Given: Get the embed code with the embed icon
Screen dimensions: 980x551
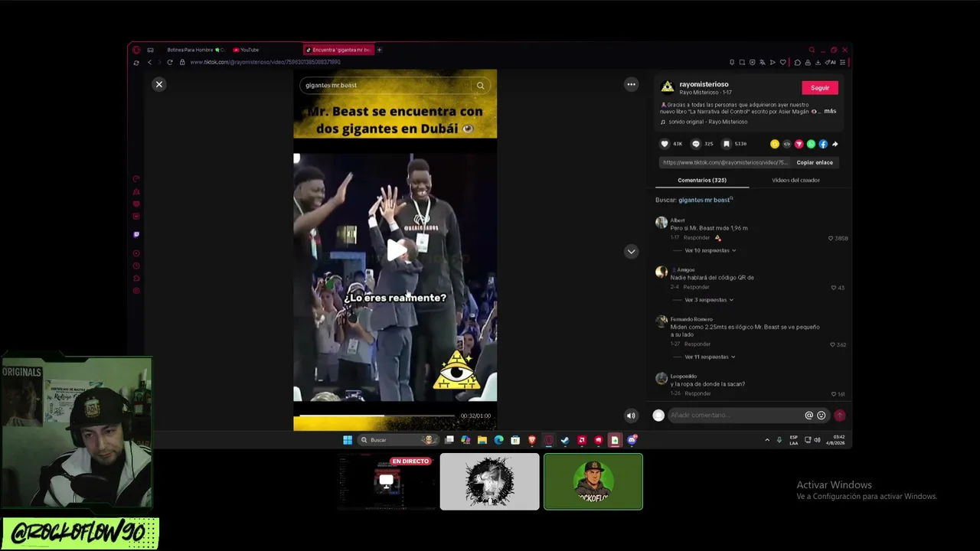Looking at the screenshot, I should pyautogui.click(x=786, y=144).
